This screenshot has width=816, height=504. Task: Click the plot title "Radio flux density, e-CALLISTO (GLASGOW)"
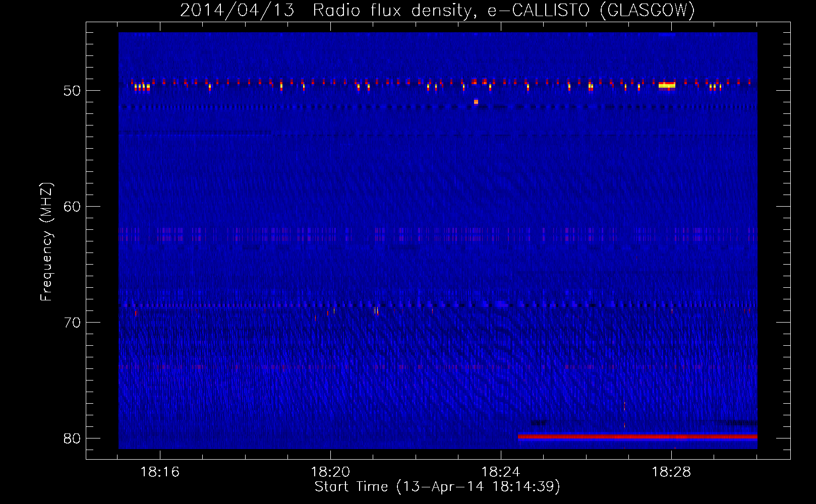pos(504,10)
